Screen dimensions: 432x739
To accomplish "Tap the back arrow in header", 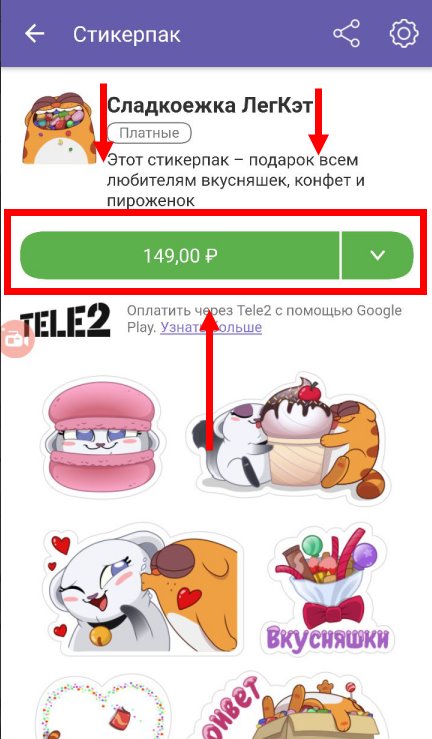I will tap(34, 34).
